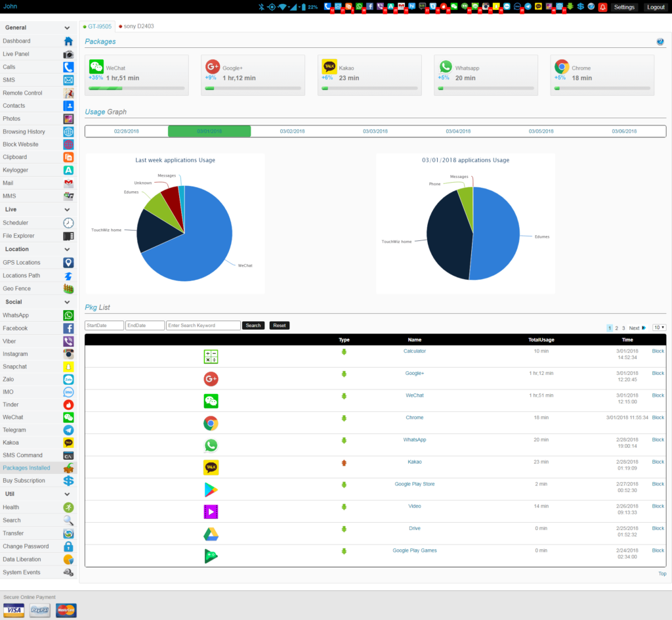The height and width of the screenshot is (620, 672).
Task: Sort by the TotalUsage column header
Action: point(541,340)
